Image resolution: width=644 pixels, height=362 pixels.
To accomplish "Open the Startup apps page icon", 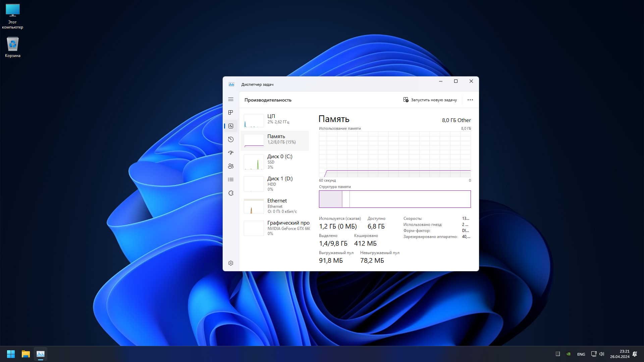I will point(231,153).
